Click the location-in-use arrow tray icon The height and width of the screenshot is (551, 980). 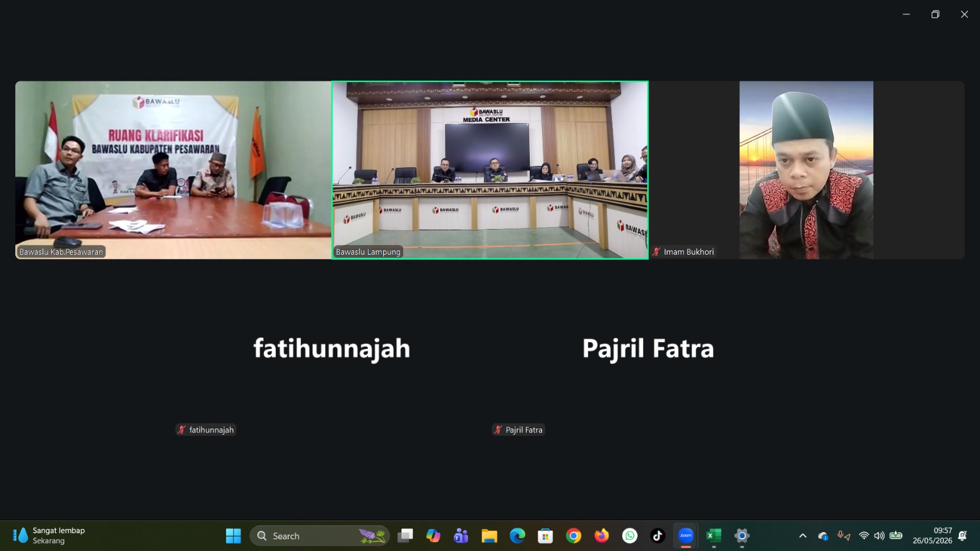[x=848, y=537]
